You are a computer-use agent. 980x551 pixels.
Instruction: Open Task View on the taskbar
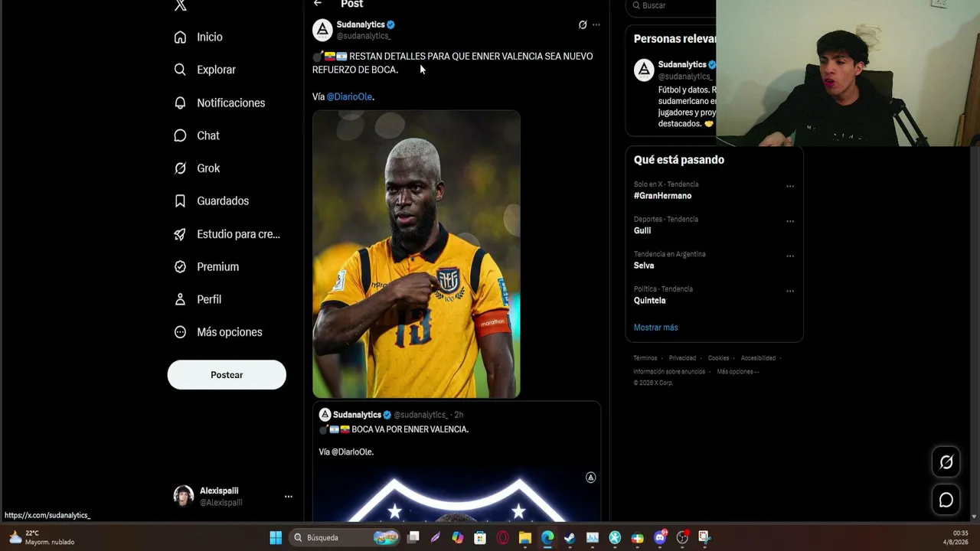coord(413,537)
